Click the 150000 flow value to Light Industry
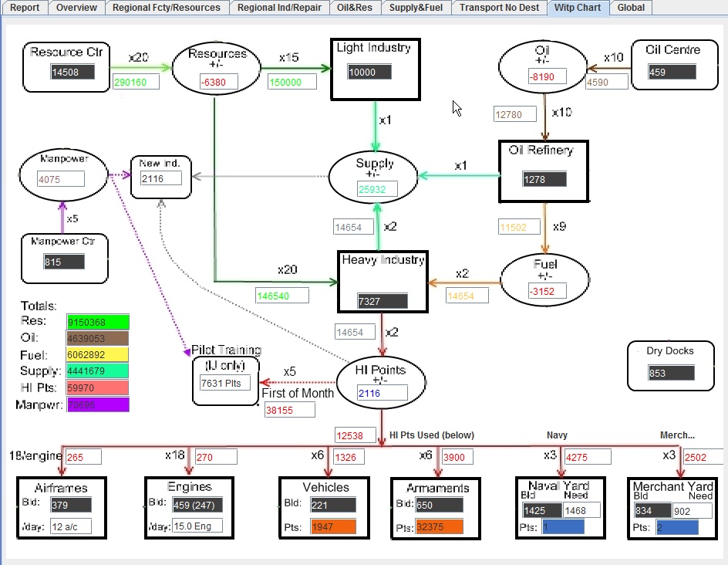This screenshot has height=565, width=728. pos(292,82)
